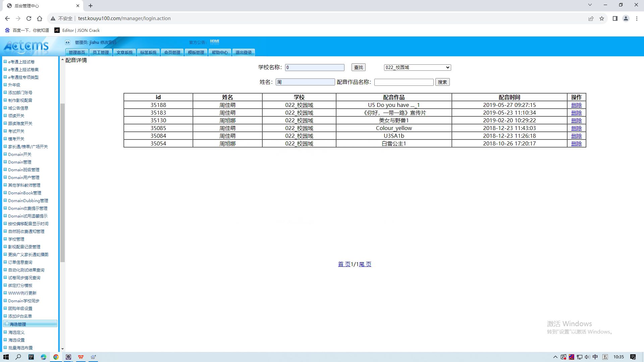Open the 管理首页 tab
Screen dimensions: 644x362
tap(77, 52)
